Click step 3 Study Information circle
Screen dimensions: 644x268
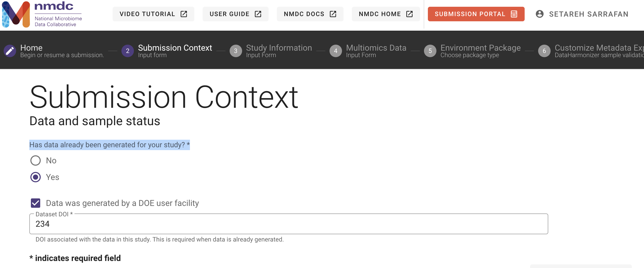[x=236, y=51]
